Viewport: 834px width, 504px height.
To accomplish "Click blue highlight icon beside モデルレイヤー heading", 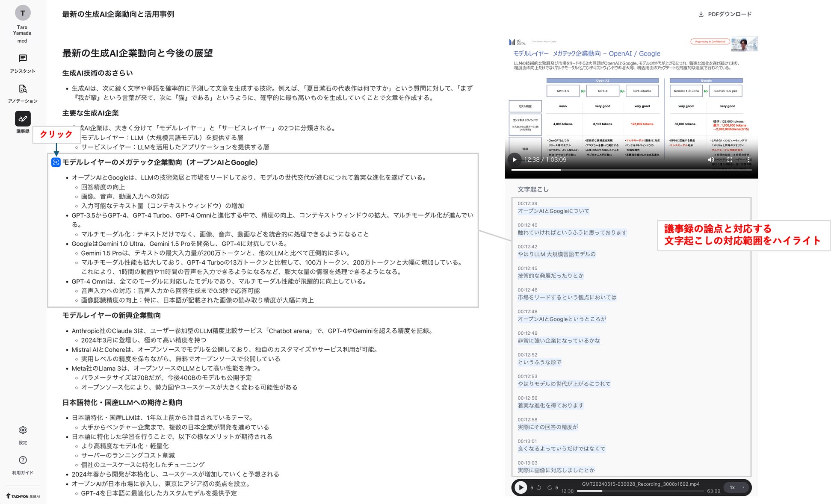I will pyautogui.click(x=56, y=162).
